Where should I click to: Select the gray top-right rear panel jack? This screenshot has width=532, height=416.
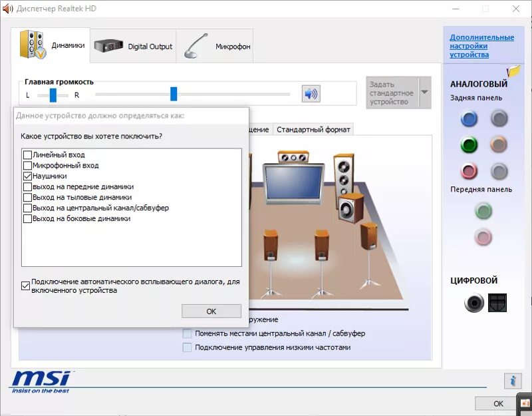tap(499, 118)
